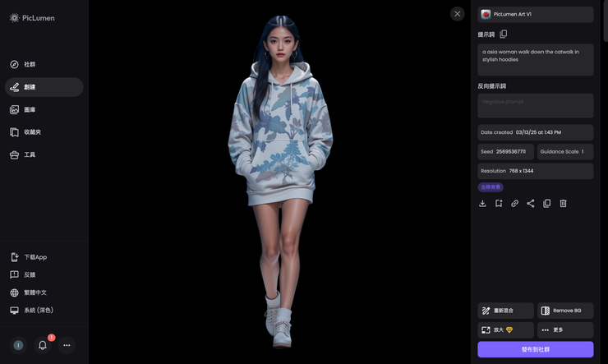Click the 重新混合 remix button

tap(505, 311)
